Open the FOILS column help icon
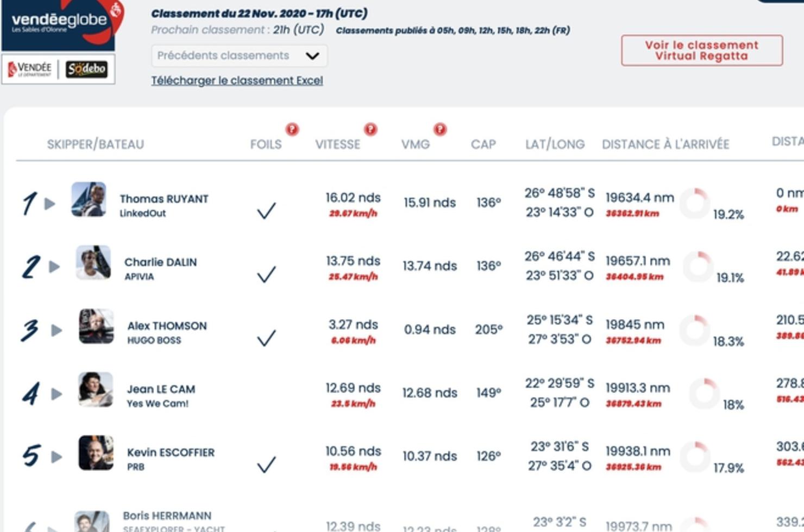Screen dimensions: 804x532 click(x=292, y=129)
